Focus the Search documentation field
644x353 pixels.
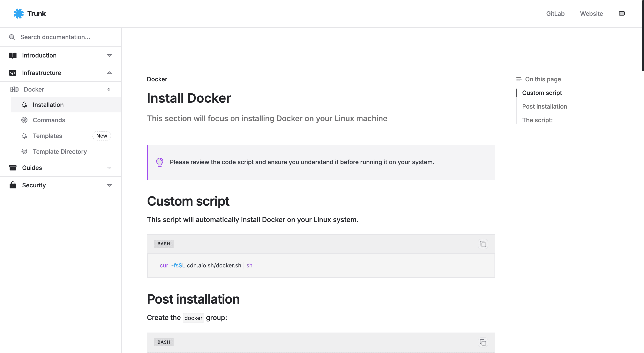pyautogui.click(x=55, y=37)
